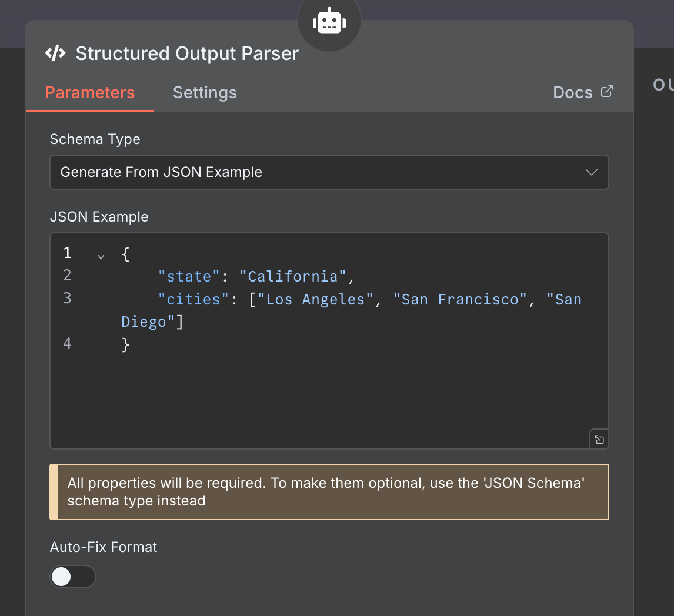The width and height of the screenshot is (674, 616).
Task: Open the Schema Type dropdown
Action: (329, 172)
